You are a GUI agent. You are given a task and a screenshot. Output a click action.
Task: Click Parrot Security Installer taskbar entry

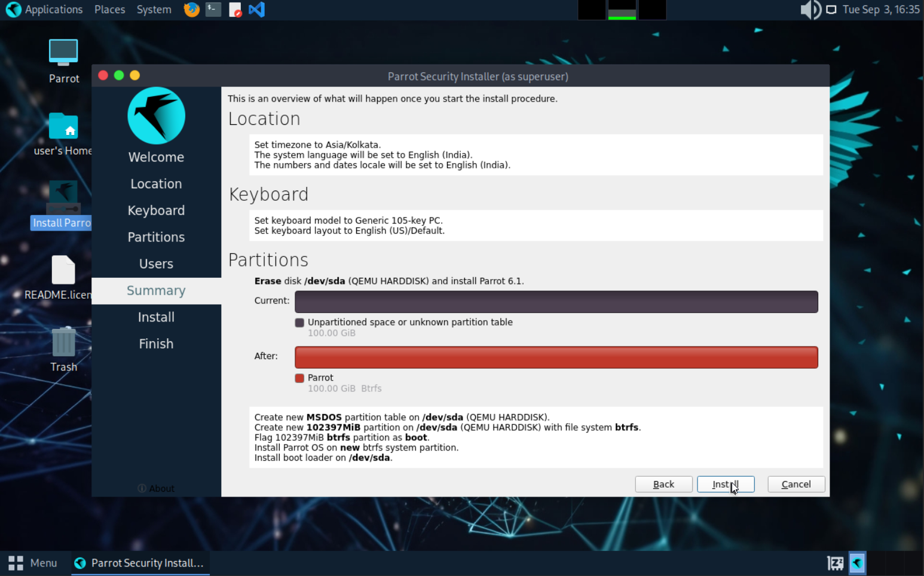pos(140,563)
